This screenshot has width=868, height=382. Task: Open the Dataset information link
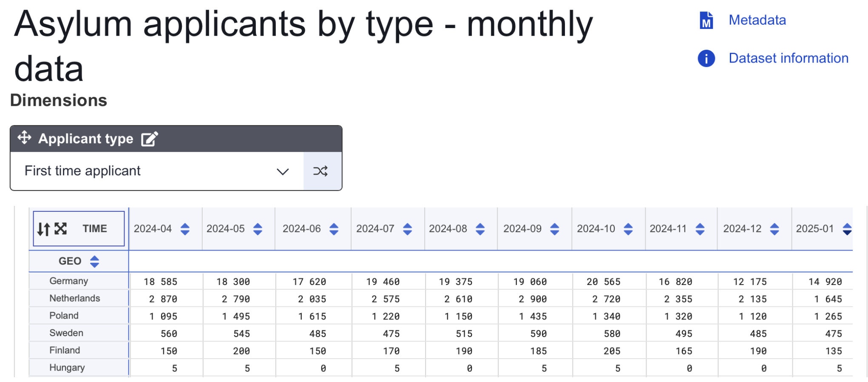789,58
